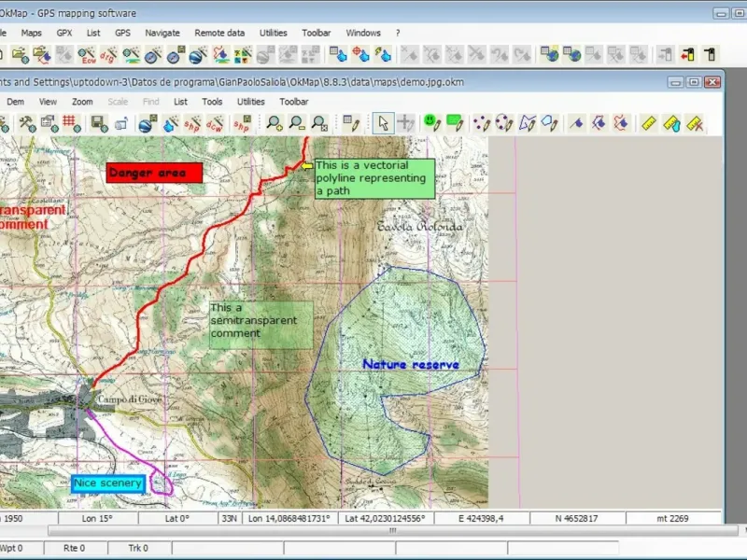Click the magnifier with cross zoom icon

[x=319, y=124]
